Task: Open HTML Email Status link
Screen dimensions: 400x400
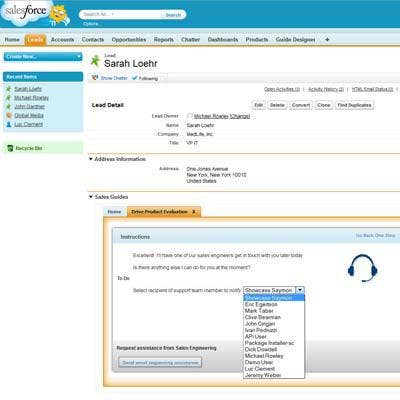Action: 373,89
